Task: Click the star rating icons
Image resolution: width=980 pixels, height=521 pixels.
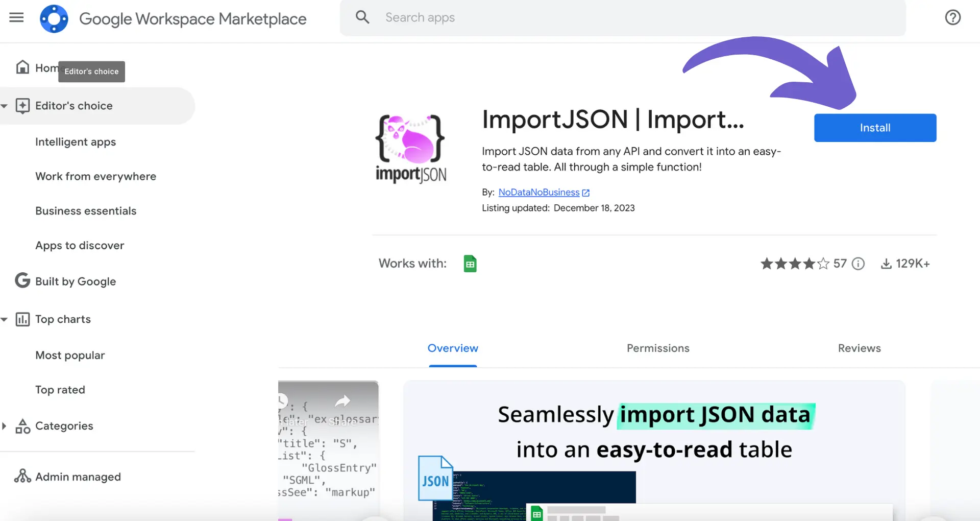Action: [795, 264]
